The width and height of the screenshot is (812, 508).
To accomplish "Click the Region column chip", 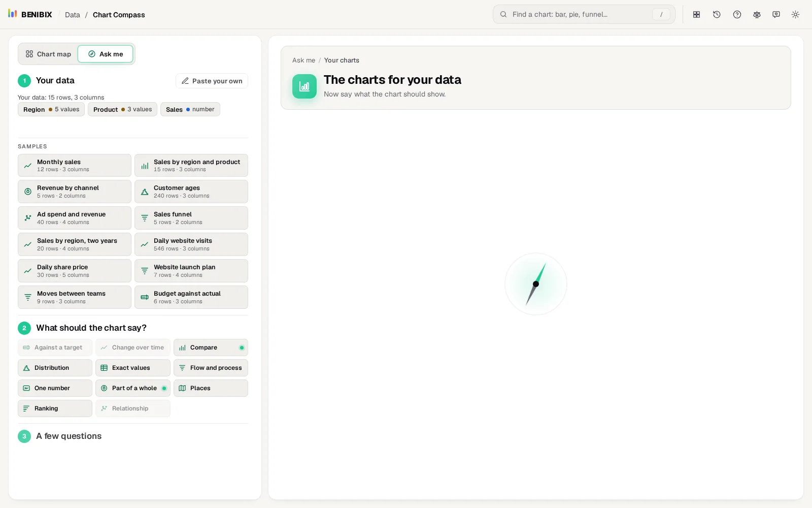I will pos(51,109).
